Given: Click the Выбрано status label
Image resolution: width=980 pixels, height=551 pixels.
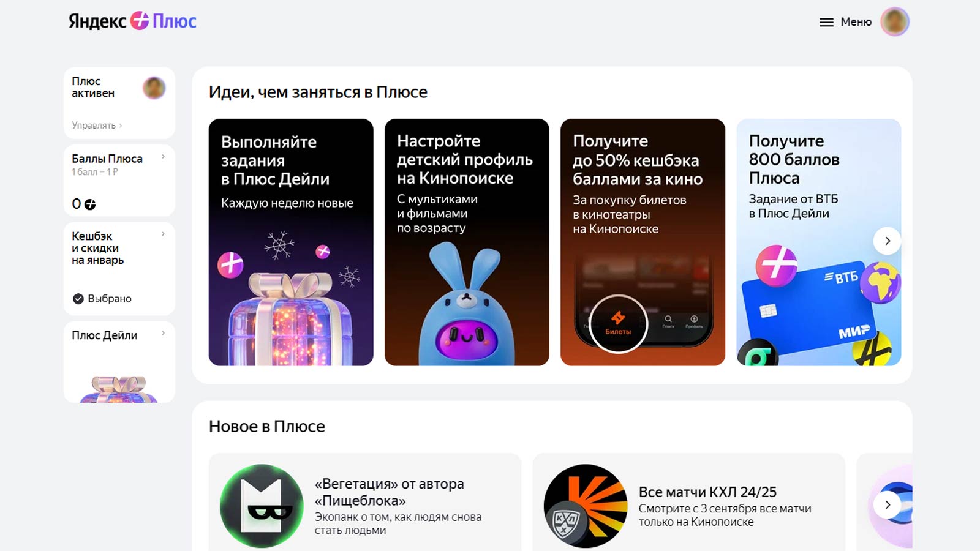Looking at the screenshot, I should 110,299.
